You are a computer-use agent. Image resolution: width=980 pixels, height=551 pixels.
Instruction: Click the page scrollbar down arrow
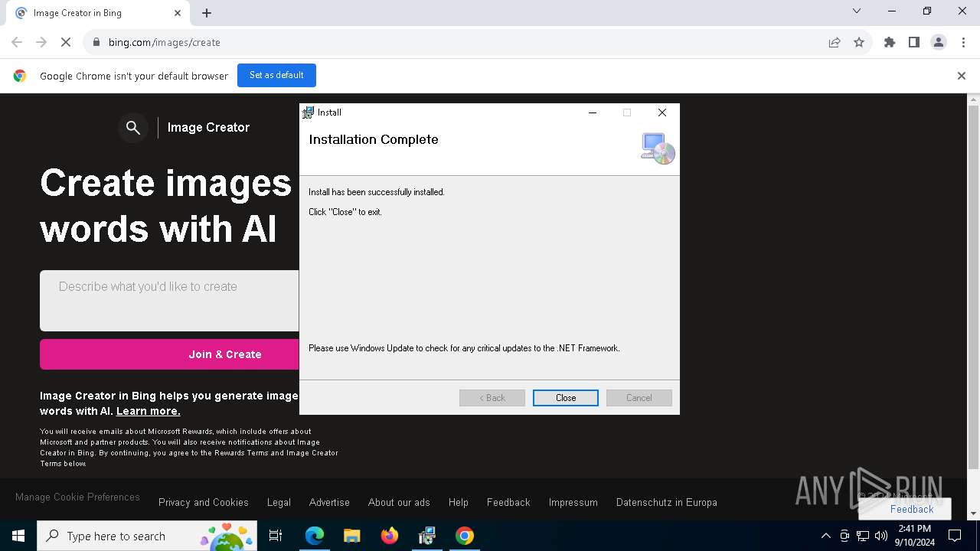pos(973,514)
